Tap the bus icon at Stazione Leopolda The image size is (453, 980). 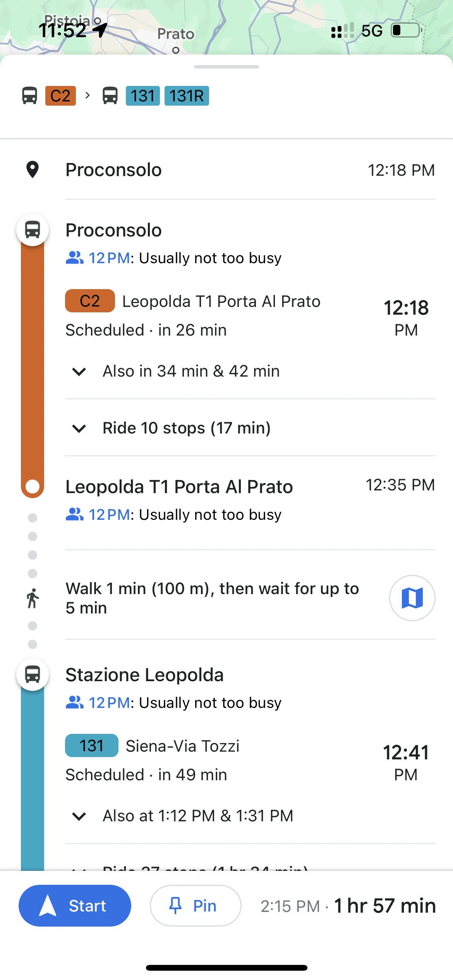point(33,675)
